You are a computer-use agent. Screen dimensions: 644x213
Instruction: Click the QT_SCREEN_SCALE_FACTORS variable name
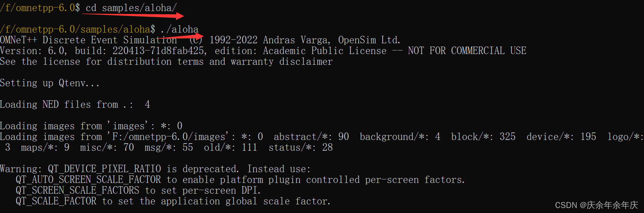[77, 190]
